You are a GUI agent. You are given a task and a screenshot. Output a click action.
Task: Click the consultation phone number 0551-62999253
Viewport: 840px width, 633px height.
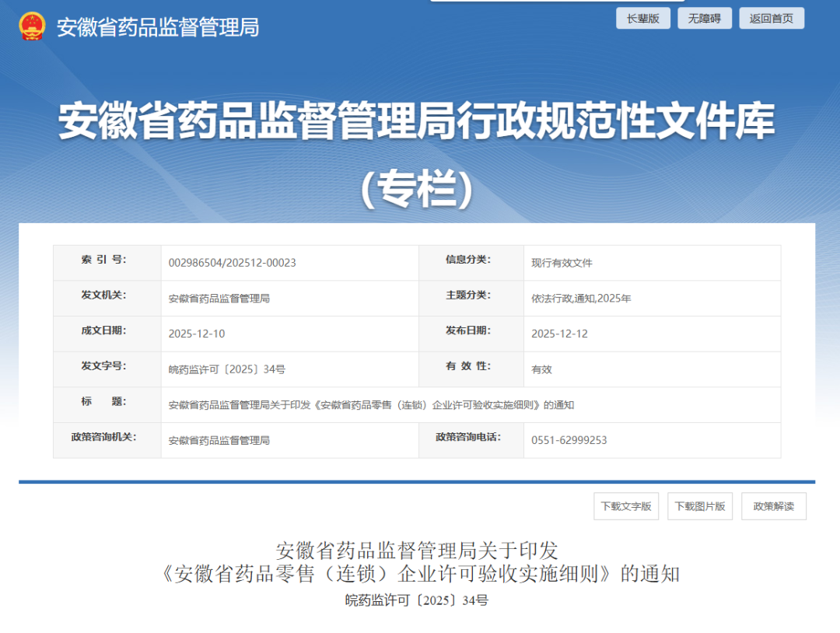click(x=569, y=440)
